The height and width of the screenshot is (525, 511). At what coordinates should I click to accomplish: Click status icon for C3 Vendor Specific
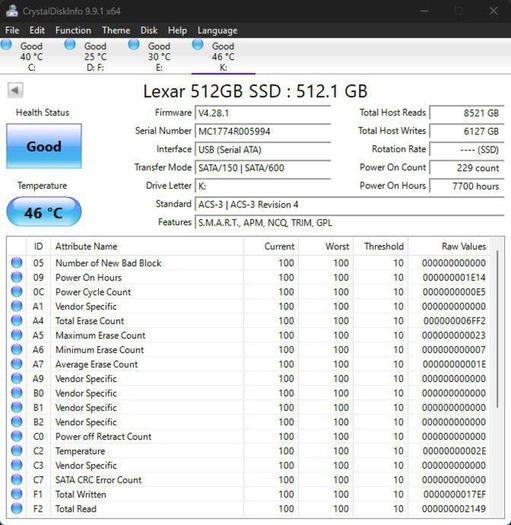pyautogui.click(x=16, y=465)
